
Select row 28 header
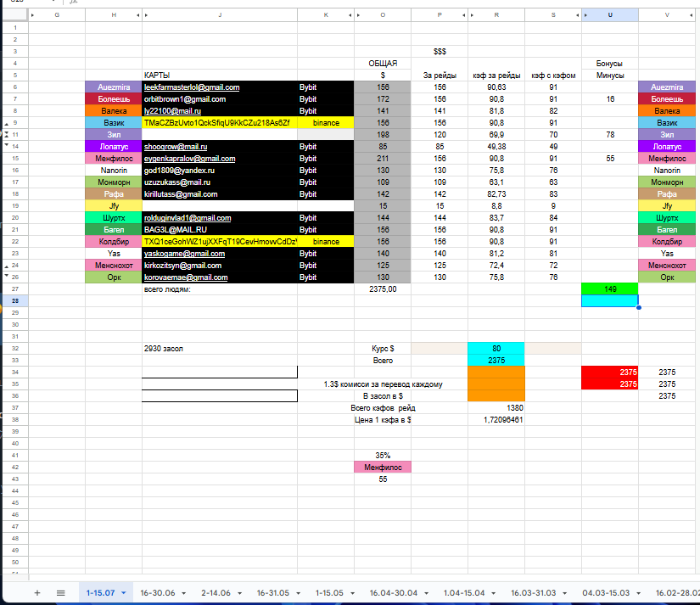coord(15,301)
